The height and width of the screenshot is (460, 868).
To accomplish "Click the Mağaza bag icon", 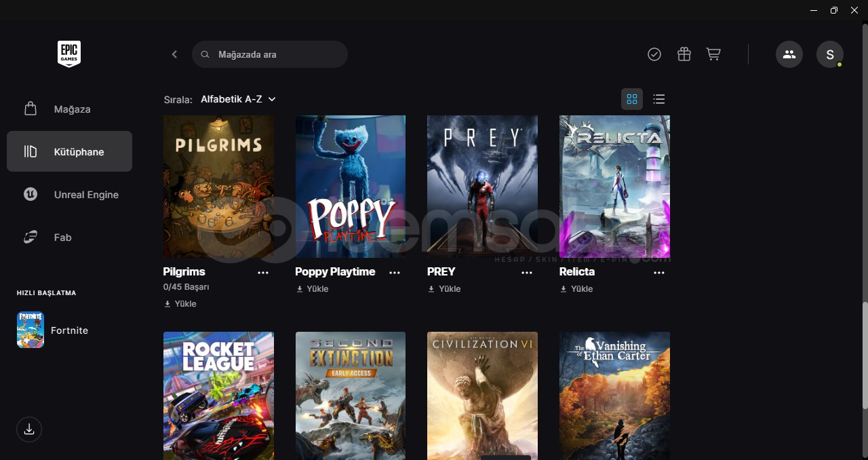I will (31, 109).
